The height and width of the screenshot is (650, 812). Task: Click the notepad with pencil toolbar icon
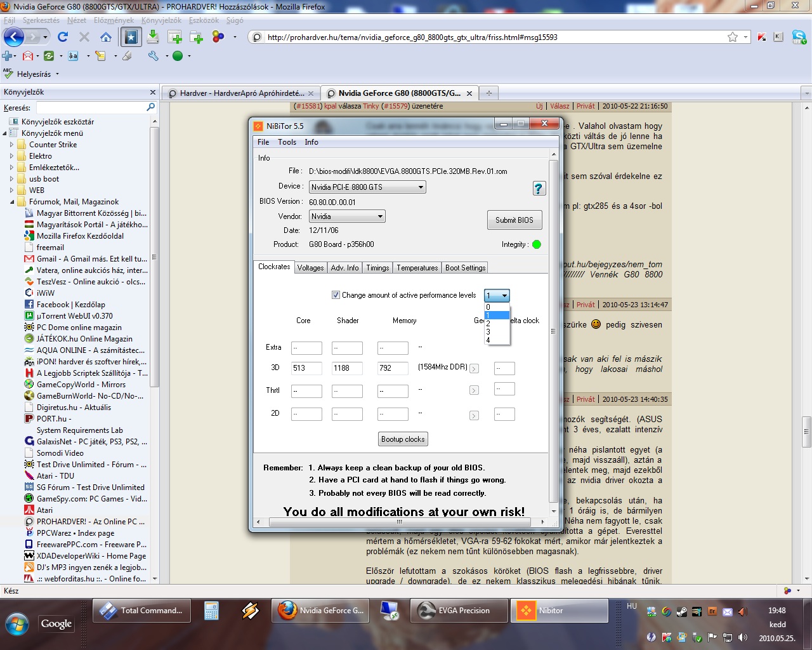100,56
